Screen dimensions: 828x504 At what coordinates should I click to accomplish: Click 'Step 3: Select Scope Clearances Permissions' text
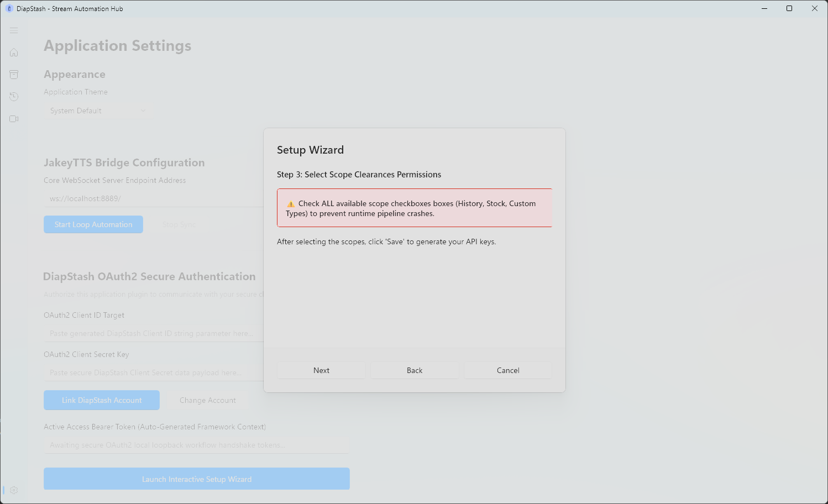(x=359, y=175)
